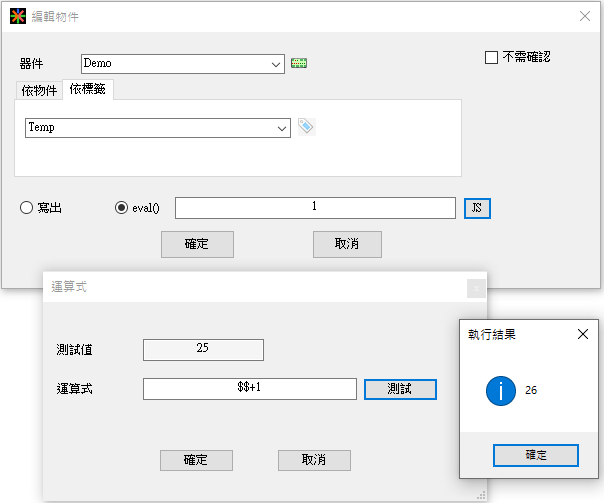Select the 寫出 radio option
Screen dimensions: 604x503
point(27,208)
